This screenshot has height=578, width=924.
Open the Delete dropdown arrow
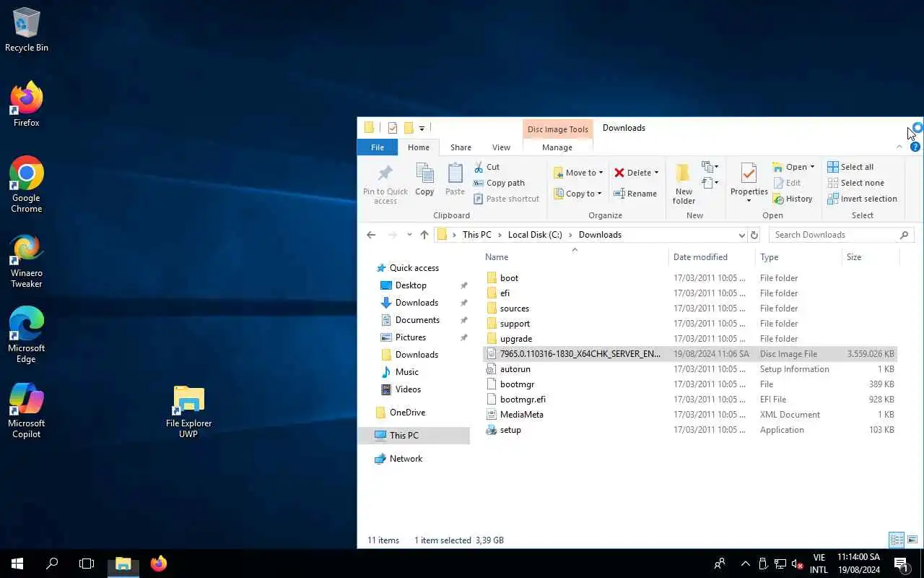point(656,173)
